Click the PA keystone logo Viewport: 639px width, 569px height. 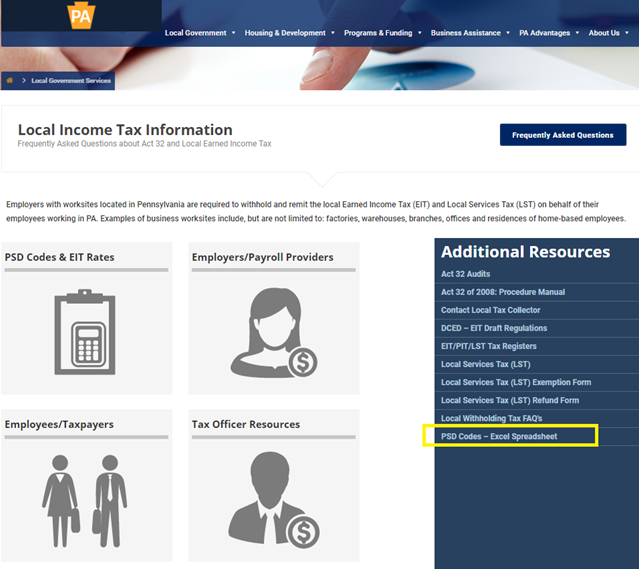pyautogui.click(x=79, y=17)
